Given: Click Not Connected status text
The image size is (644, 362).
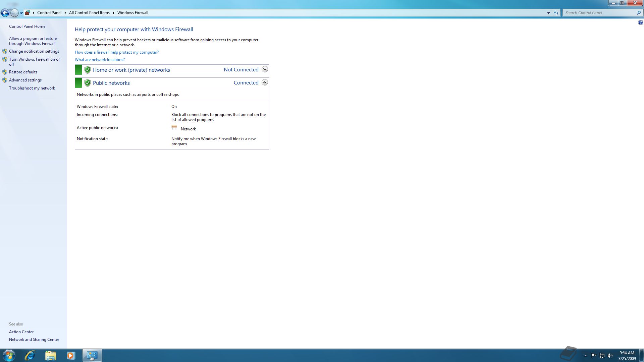Looking at the screenshot, I should (x=241, y=70).
